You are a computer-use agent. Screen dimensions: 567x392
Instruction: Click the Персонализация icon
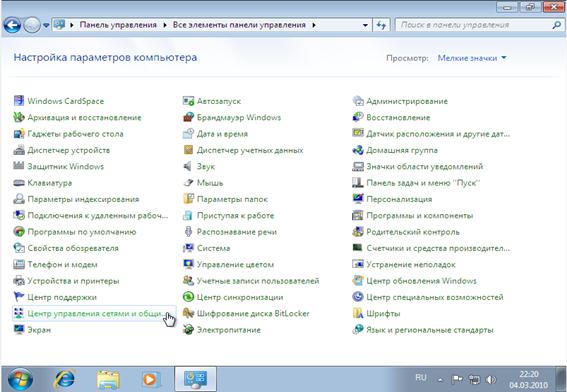(x=358, y=199)
